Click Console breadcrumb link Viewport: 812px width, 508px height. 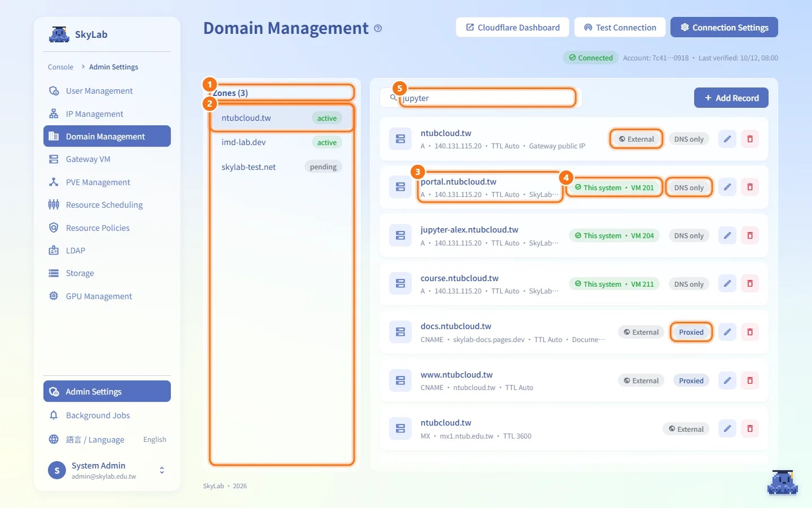60,67
